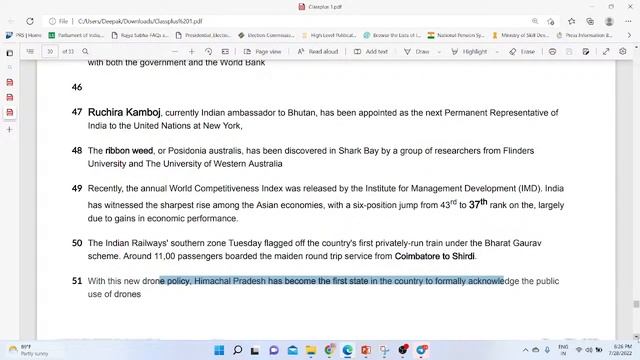Viewport: 640px width, 360px height.
Task: Print the PDF document
Action: (x=552, y=51)
